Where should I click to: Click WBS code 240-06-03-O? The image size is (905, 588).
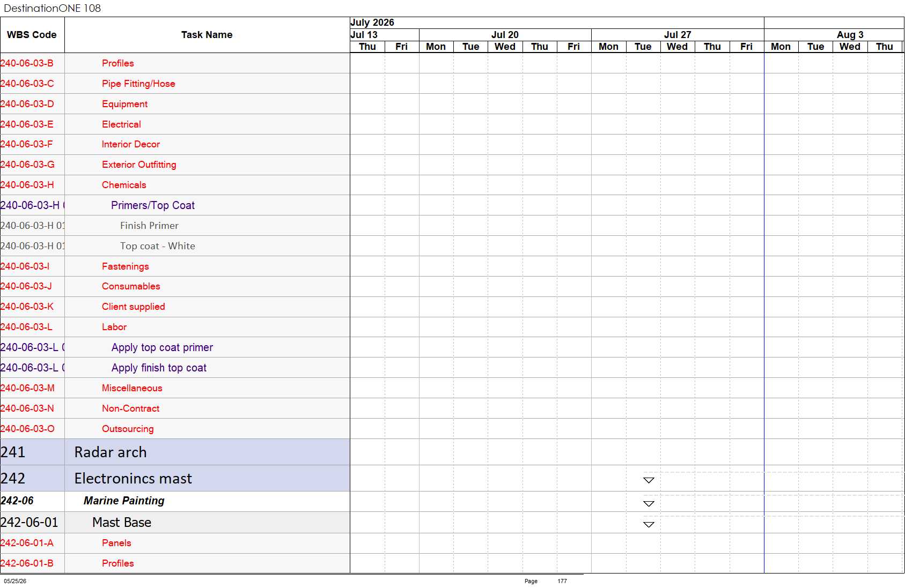click(x=27, y=429)
